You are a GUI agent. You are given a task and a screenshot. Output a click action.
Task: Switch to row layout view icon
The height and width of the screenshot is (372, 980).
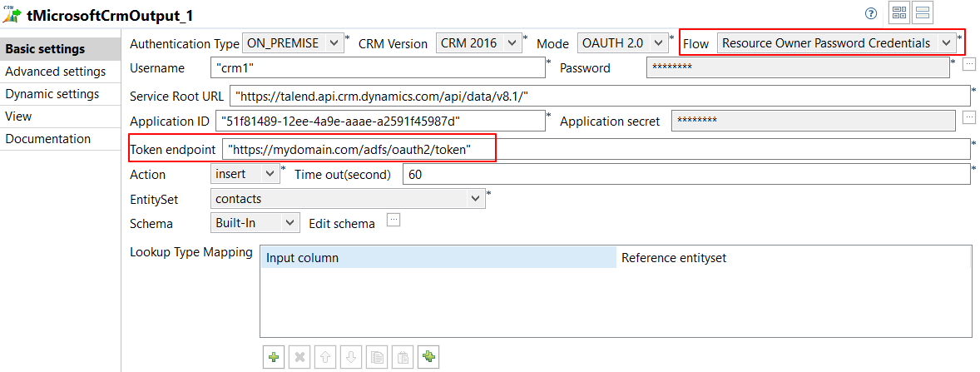tap(923, 12)
